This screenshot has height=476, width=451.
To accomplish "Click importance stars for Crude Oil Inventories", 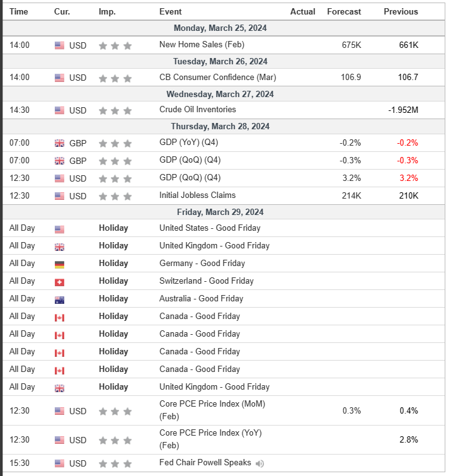I will (115, 110).
